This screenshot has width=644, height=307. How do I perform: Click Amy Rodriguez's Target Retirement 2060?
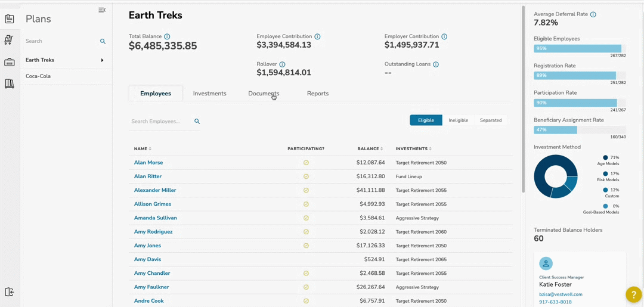(421, 232)
